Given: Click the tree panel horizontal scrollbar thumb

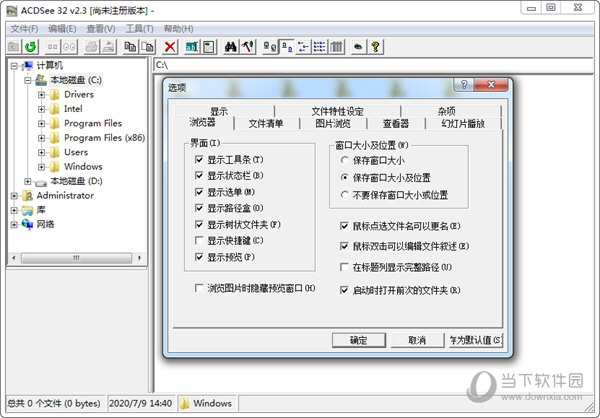Looking at the screenshot, I should (77, 258).
